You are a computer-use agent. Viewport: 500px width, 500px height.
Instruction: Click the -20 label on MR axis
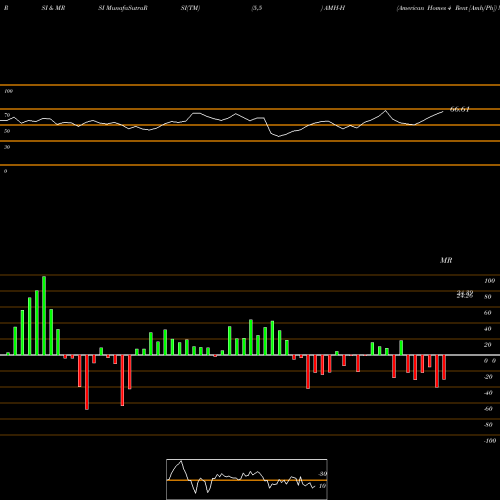488,377
